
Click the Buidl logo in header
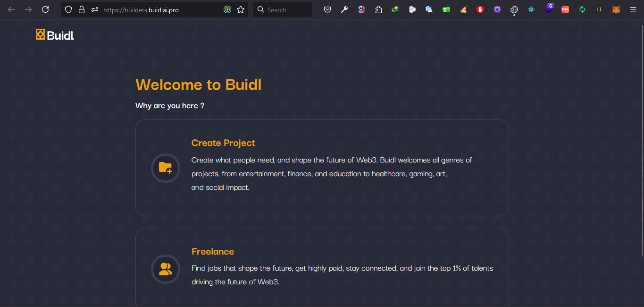55,34
